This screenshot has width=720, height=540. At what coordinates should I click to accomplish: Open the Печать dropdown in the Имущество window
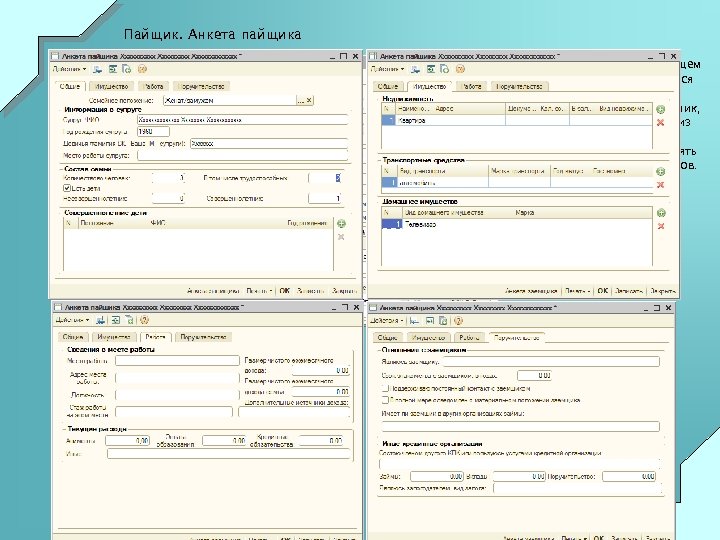578,291
